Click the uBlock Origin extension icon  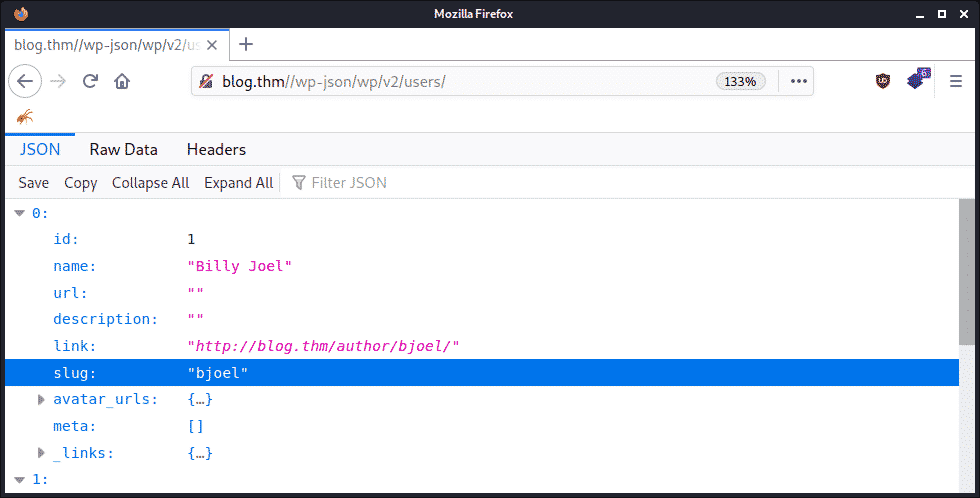883,81
